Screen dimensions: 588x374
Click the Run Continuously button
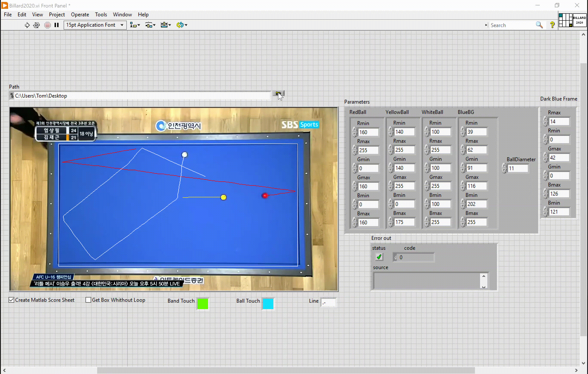(x=37, y=25)
